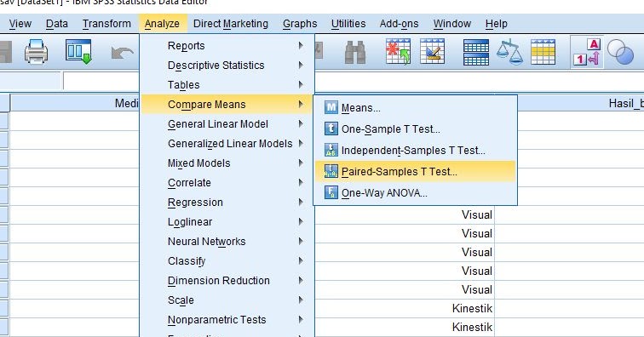This screenshot has width=644, height=337.
Task: Click the Weight Cases scales icon
Action: coord(509,52)
